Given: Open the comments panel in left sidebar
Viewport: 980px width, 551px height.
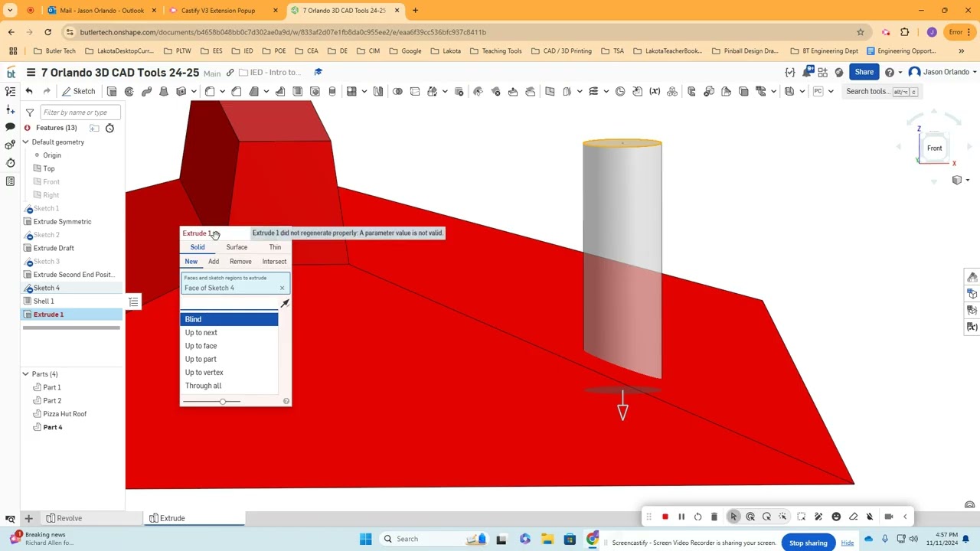Looking at the screenshot, I should point(10,126).
